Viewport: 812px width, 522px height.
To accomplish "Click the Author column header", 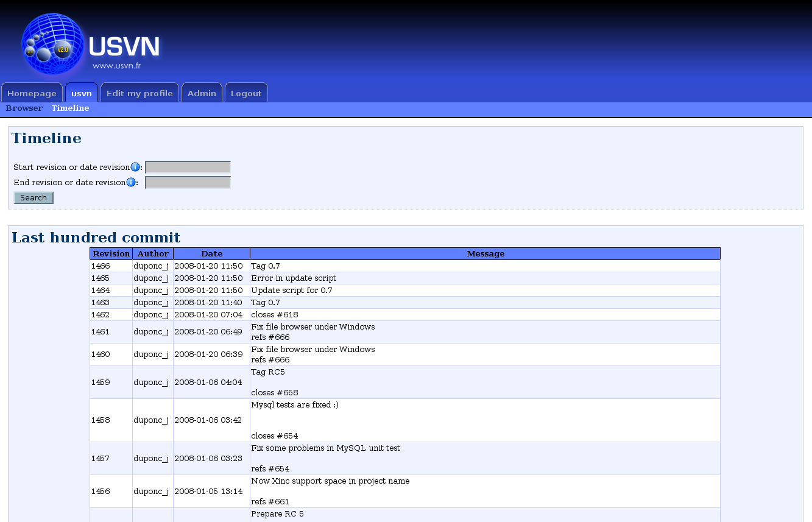I will click(x=153, y=254).
